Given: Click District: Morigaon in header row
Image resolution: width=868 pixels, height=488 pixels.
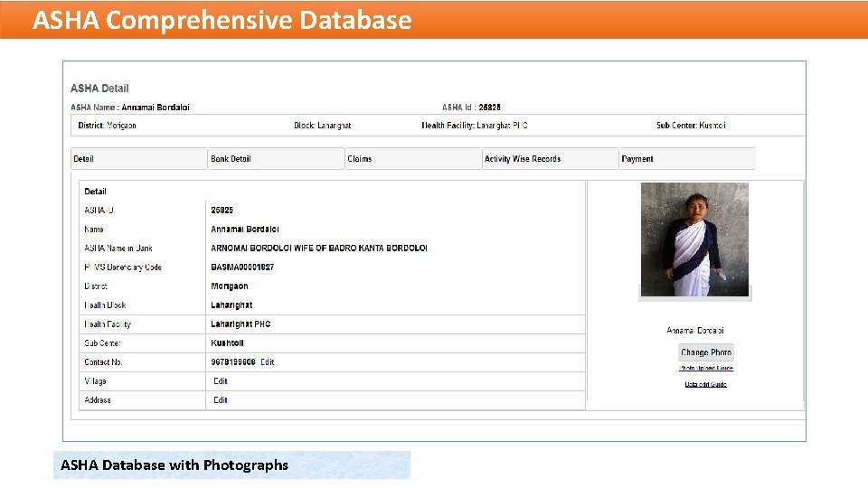Looking at the screenshot, I should [107, 125].
